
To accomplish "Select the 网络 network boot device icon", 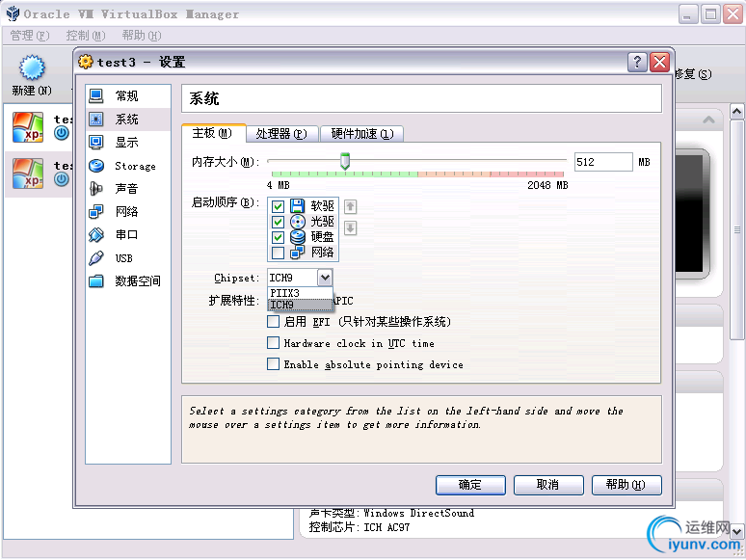I will 298,253.
